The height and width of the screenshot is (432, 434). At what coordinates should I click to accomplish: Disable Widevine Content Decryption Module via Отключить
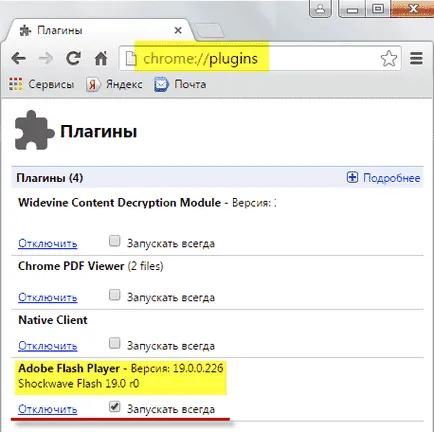pos(48,243)
